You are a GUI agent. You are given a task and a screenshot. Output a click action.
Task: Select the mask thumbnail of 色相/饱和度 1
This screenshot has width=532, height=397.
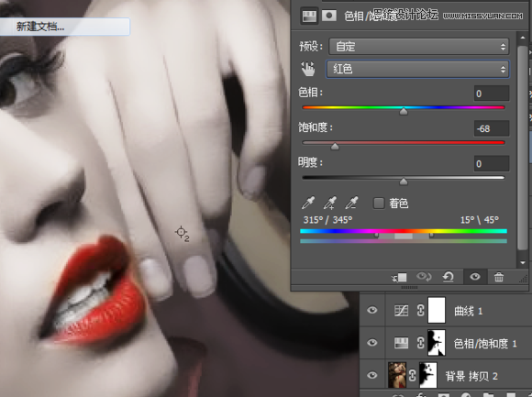pos(437,342)
